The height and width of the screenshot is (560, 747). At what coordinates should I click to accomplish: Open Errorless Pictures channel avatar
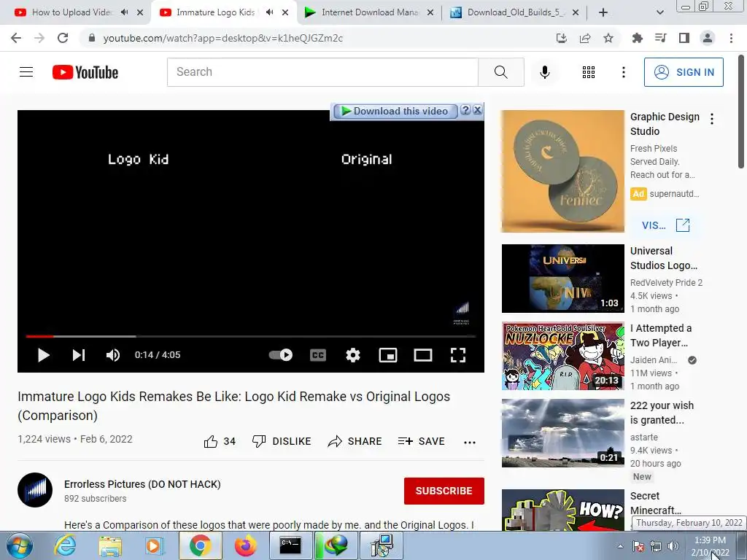(x=35, y=490)
